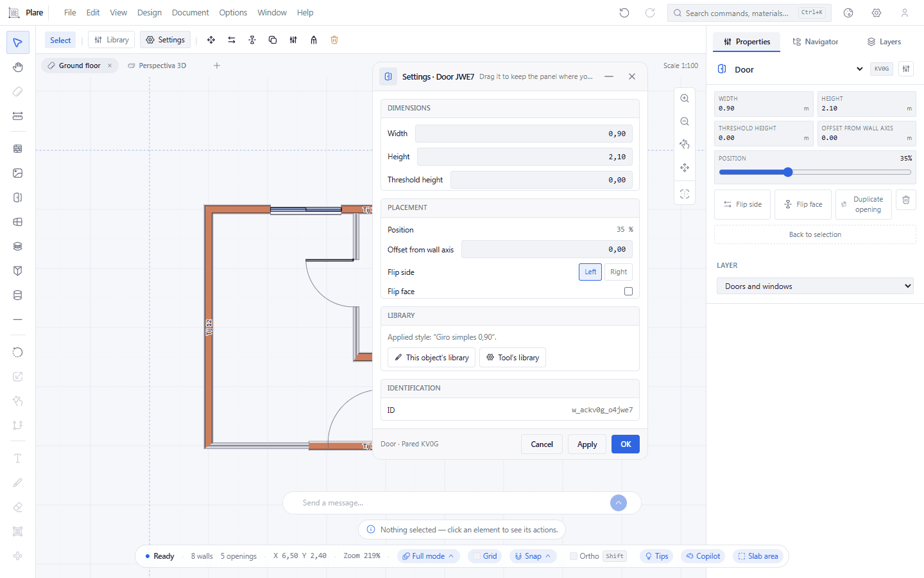The width and height of the screenshot is (924, 578).
Task: Zoom in using the canvas magnifier plus
Action: (685, 98)
